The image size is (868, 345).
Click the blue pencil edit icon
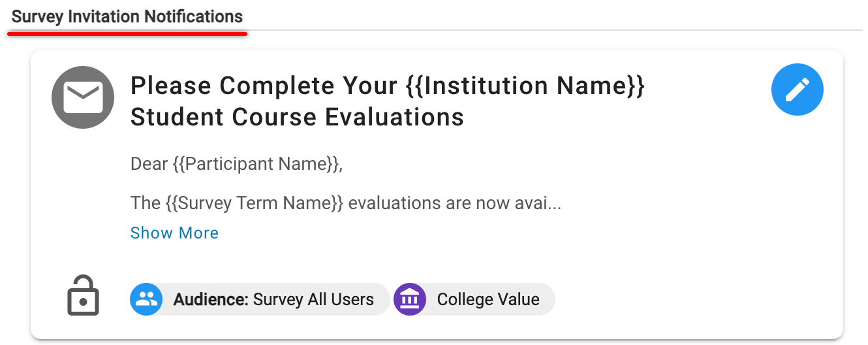(x=797, y=90)
